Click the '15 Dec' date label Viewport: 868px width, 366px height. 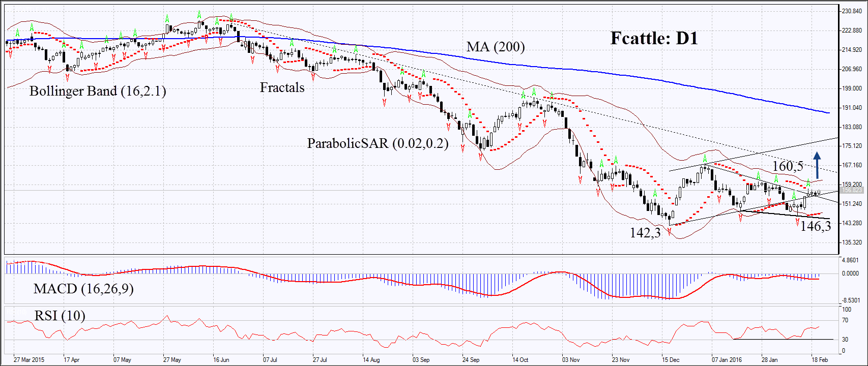tap(671, 360)
